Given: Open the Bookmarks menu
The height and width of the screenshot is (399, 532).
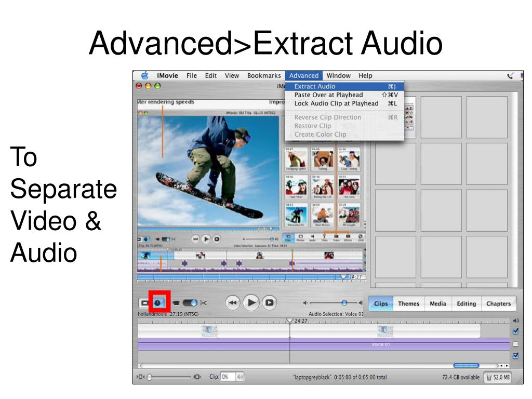Looking at the screenshot, I should pyautogui.click(x=264, y=76).
